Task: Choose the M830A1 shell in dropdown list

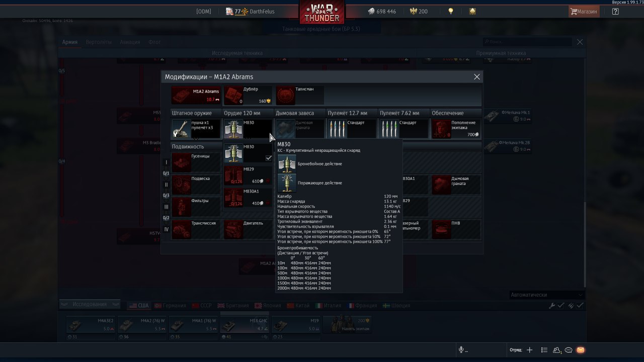Action: [248, 197]
